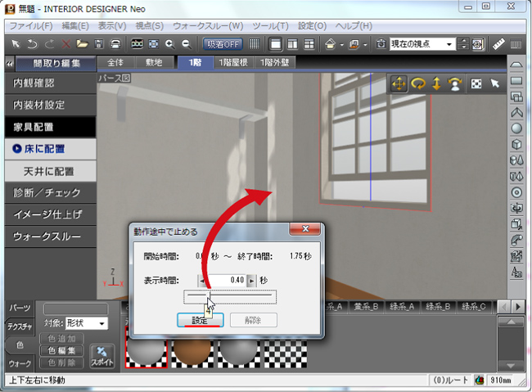
Task: Collapse the 間取り編集 side panel
Action: (x=9, y=62)
